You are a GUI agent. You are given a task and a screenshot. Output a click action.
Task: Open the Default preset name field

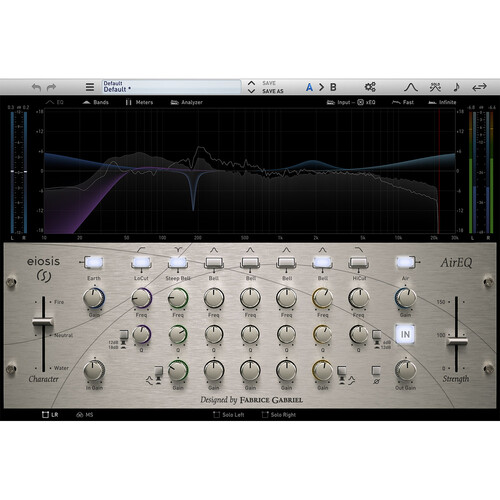click(x=171, y=87)
